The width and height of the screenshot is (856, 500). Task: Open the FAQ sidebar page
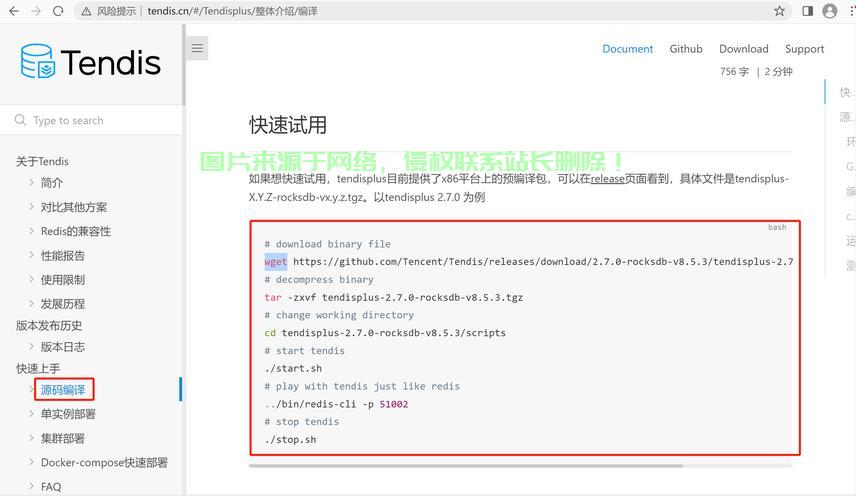[51, 486]
